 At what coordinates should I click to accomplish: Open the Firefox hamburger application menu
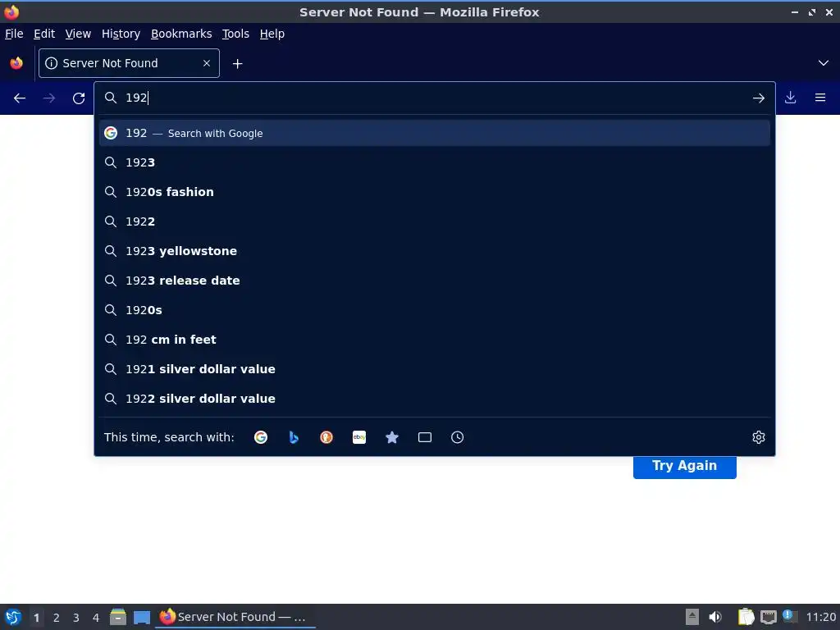click(x=820, y=98)
